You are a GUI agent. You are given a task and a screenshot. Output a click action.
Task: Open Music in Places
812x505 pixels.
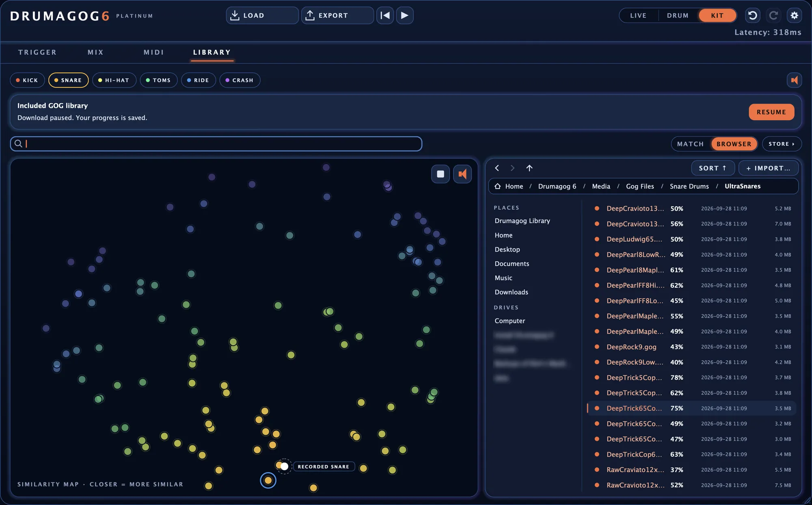tap(503, 278)
